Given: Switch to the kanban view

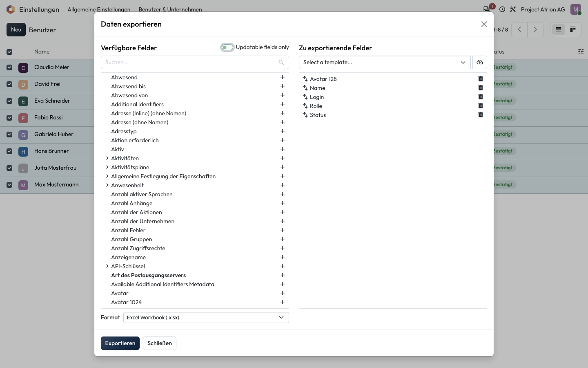Looking at the screenshot, I should click(x=573, y=29).
